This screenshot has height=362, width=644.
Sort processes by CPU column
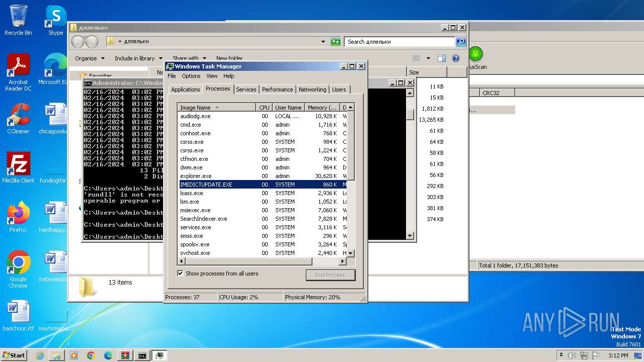(264, 107)
